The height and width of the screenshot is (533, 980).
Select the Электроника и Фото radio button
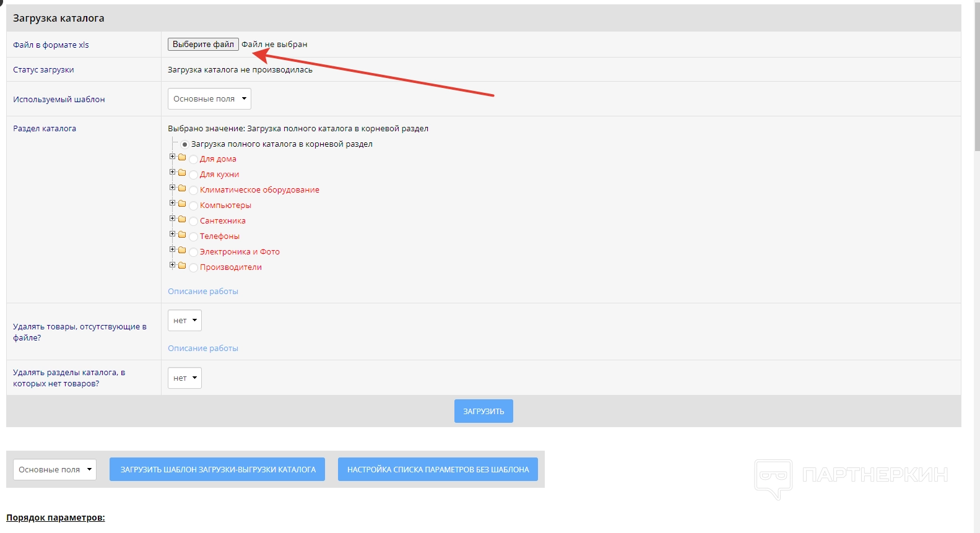pos(194,253)
